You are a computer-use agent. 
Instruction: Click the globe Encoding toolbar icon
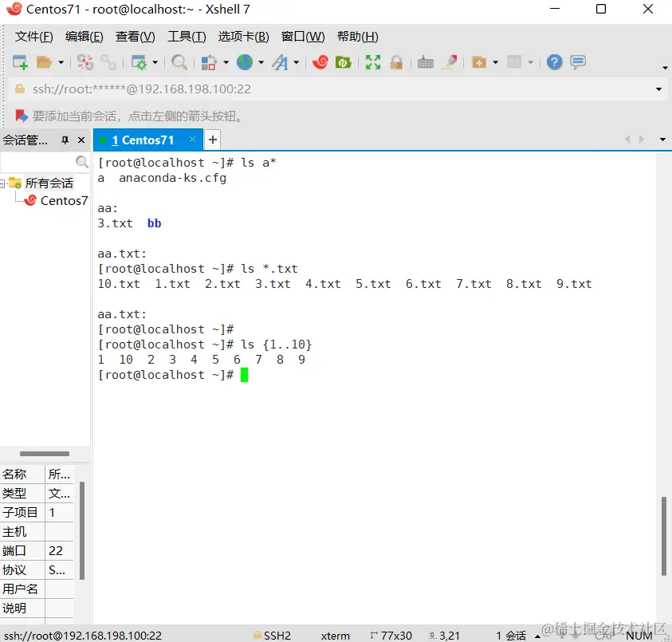point(245,63)
